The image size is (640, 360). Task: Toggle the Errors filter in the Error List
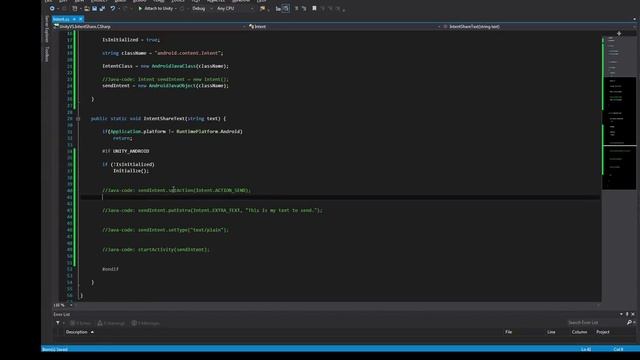80,323
